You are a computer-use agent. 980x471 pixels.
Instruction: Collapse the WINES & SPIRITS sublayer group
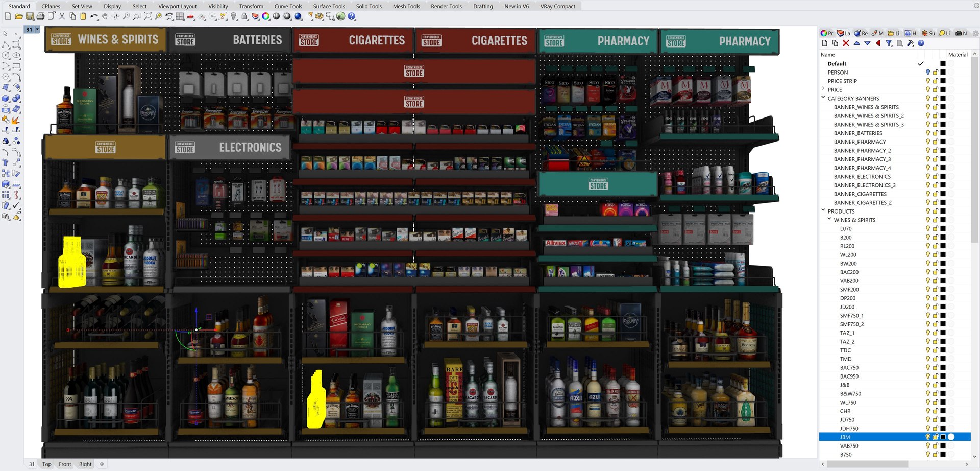[x=829, y=219]
